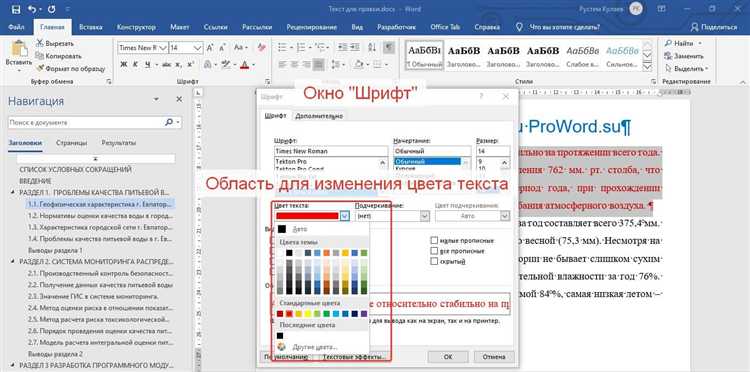Activate Формат по образцу format painter
This screenshot has height=372, width=750.
click(x=70, y=68)
